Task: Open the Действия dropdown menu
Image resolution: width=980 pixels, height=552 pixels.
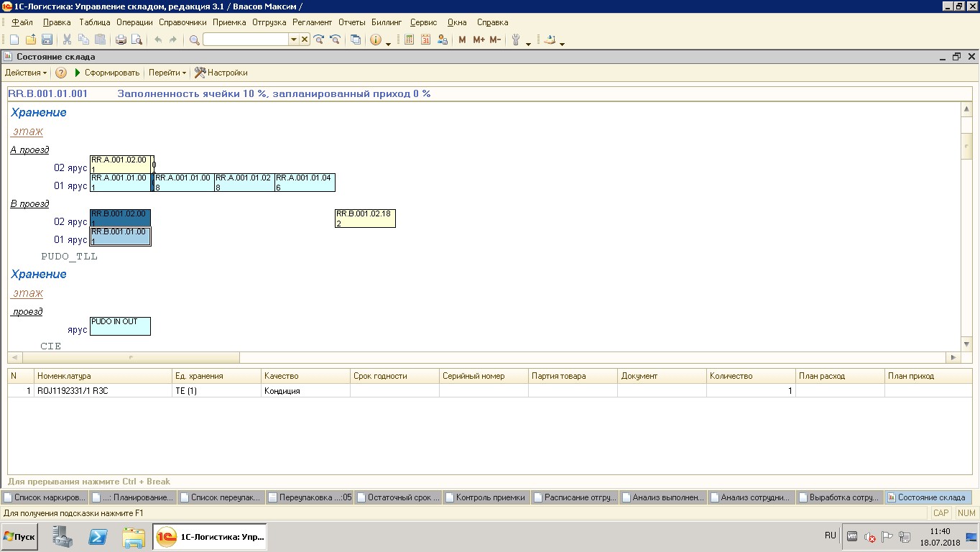Action: tap(26, 73)
